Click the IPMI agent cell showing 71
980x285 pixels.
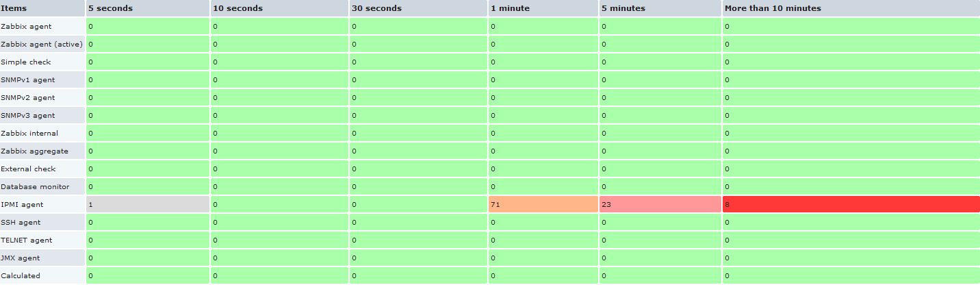click(542, 204)
